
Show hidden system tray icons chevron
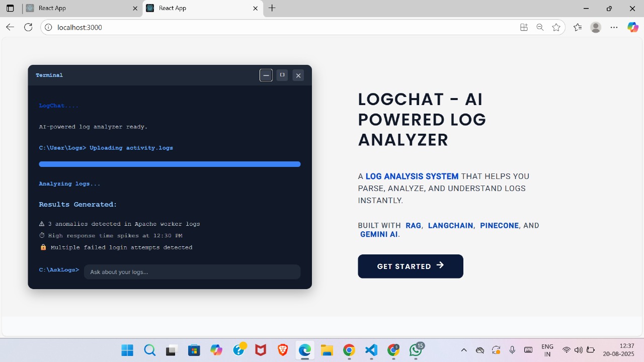coord(464,350)
